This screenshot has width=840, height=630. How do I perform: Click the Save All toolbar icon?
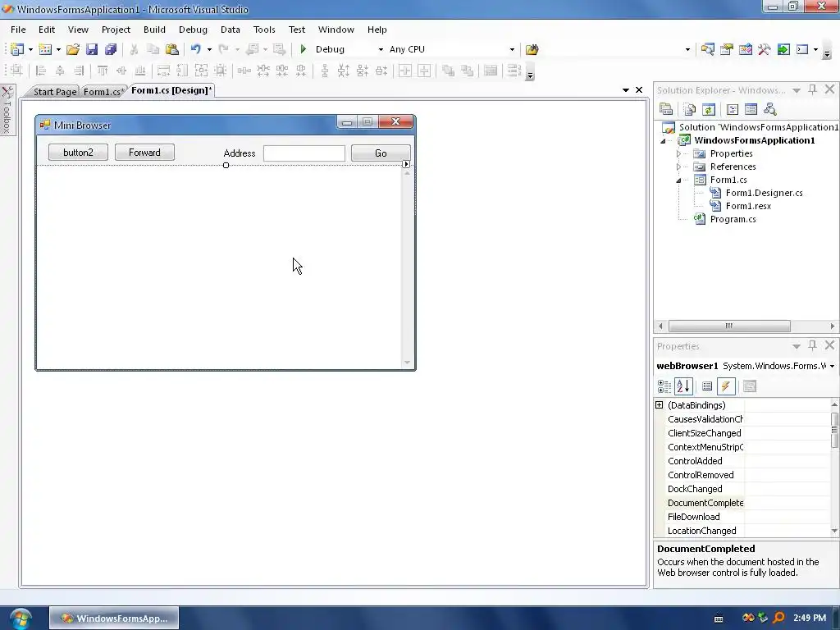[111, 49]
